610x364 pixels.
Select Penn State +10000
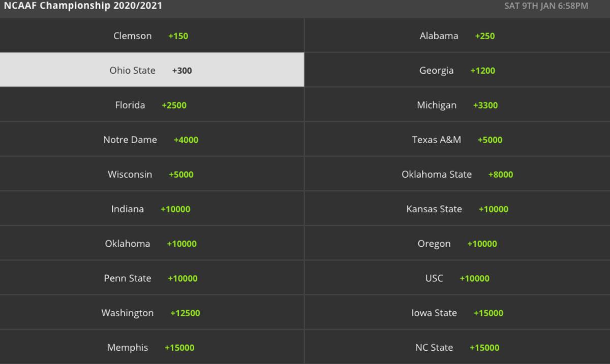click(x=151, y=278)
